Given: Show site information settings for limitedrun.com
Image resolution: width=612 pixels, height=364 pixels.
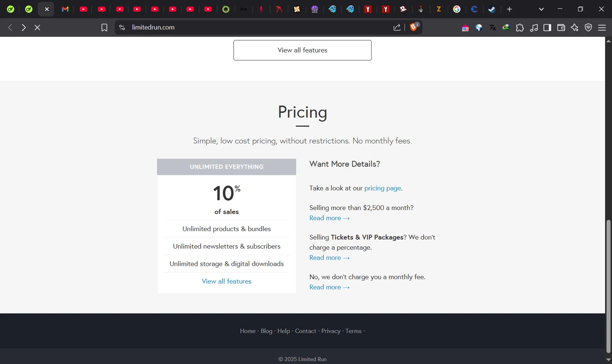Looking at the screenshot, I should [x=122, y=27].
